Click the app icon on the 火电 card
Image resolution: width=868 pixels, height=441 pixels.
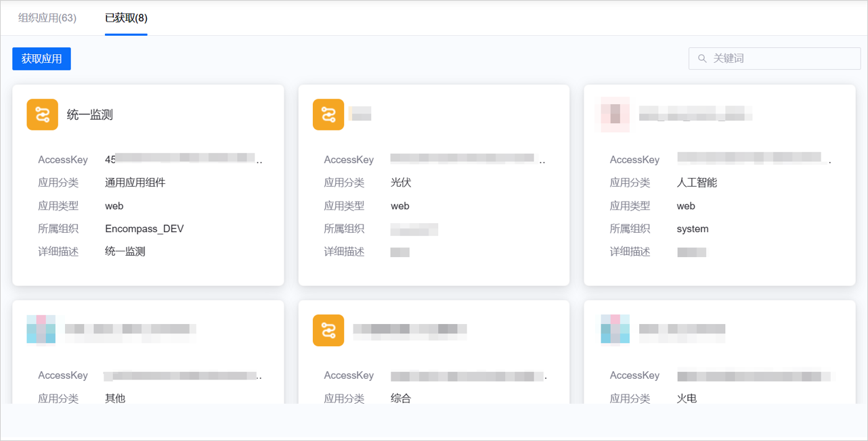point(614,329)
